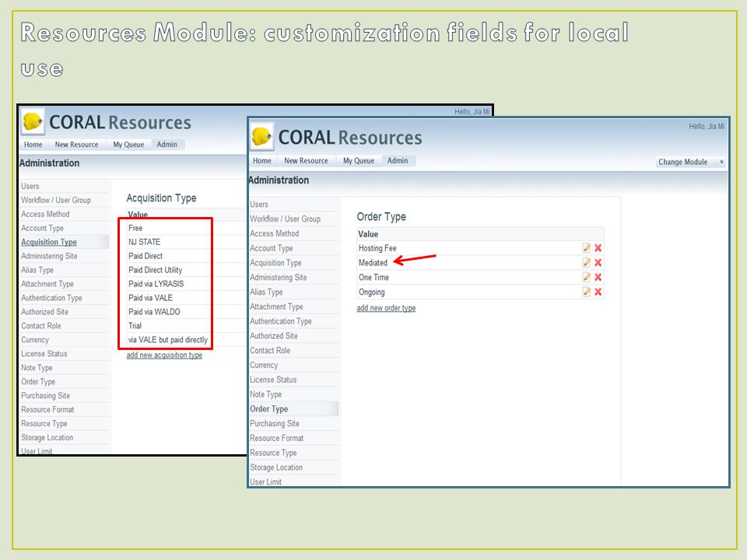Image resolution: width=747 pixels, height=560 pixels.
Task: Click edit pencil icon for Hosting Fee
Action: [587, 247]
